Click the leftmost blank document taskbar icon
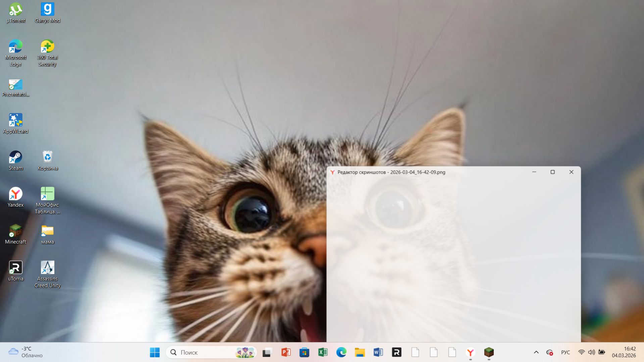 pos(415,352)
